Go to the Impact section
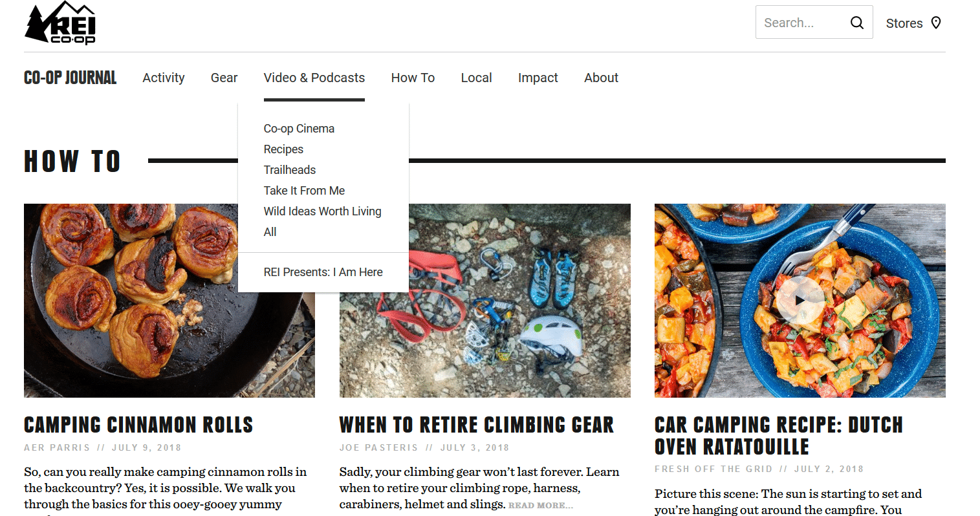 point(538,78)
